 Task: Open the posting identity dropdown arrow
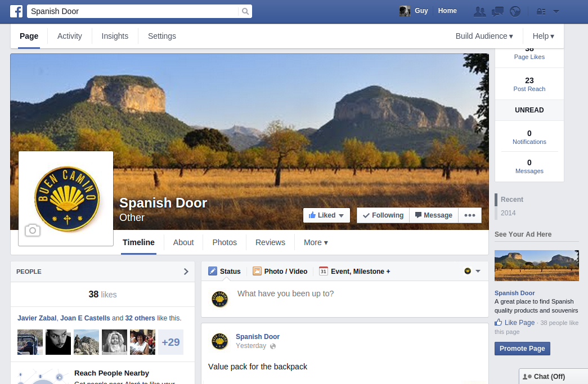pos(478,271)
